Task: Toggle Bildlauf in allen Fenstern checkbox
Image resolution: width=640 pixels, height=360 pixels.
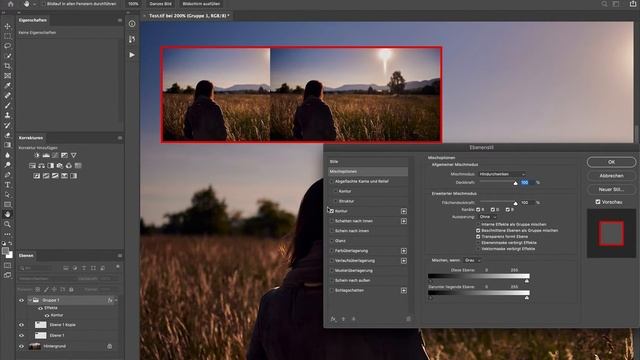Action: tap(43, 4)
